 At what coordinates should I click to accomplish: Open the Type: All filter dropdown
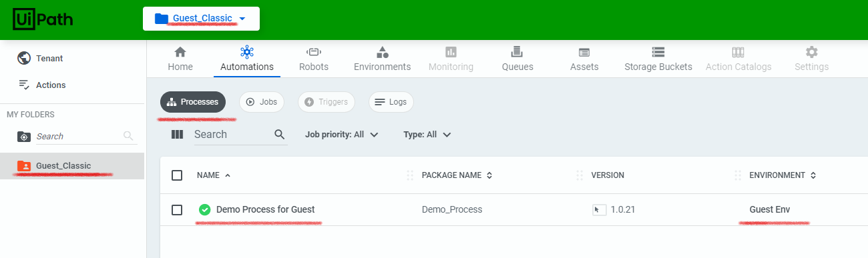(427, 134)
